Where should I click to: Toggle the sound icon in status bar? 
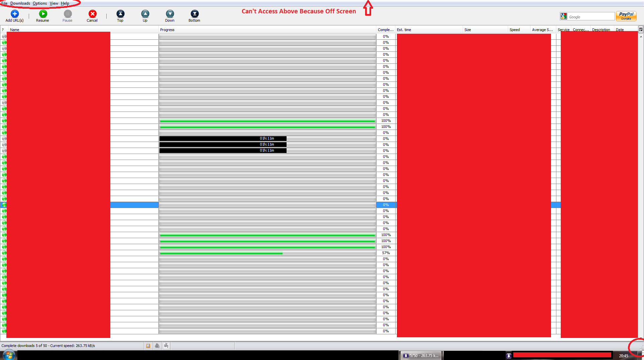(157, 346)
